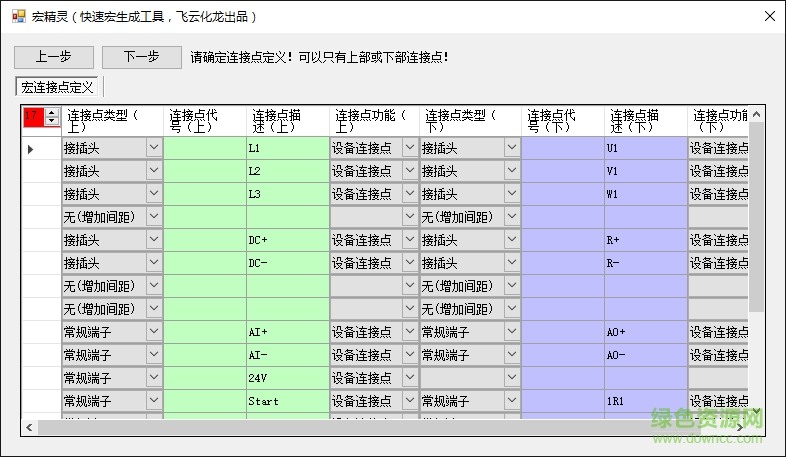Click the 下一步 button
The width and height of the screenshot is (786, 457).
141,57
